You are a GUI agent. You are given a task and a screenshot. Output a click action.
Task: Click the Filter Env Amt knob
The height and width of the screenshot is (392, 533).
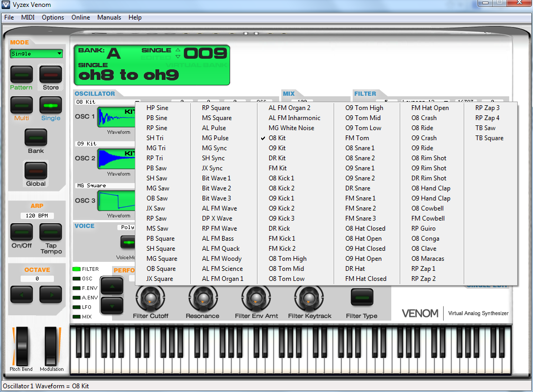pyautogui.click(x=256, y=298)
